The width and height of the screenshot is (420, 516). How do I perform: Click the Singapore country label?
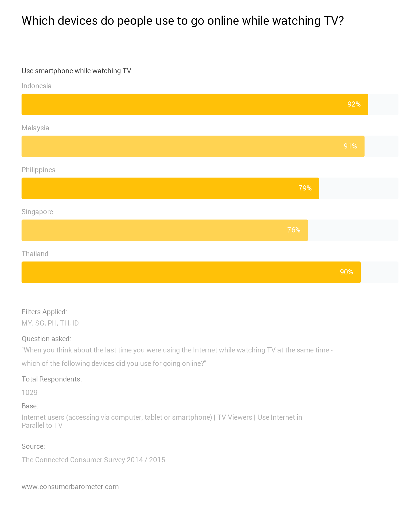tap(37, 212)
